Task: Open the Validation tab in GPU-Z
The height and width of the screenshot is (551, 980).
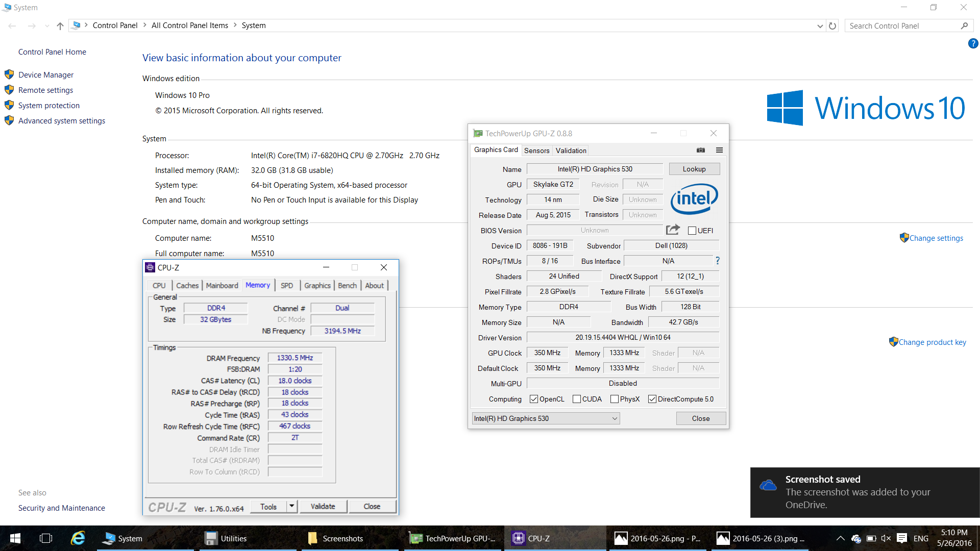Action: pyautogui.click(x=571, y=151)
